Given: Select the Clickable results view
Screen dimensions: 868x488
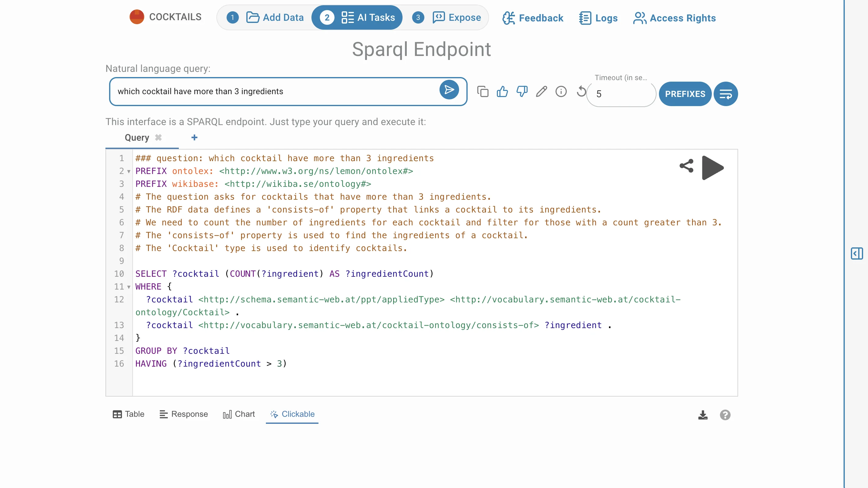Looking at the screenshot, I should click(x=292, y=414).
